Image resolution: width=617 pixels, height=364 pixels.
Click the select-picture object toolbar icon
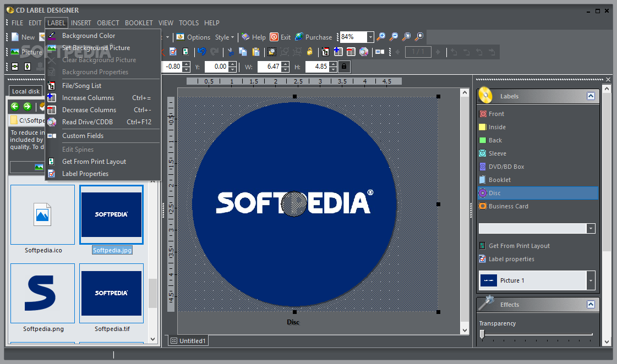[271, 52]
